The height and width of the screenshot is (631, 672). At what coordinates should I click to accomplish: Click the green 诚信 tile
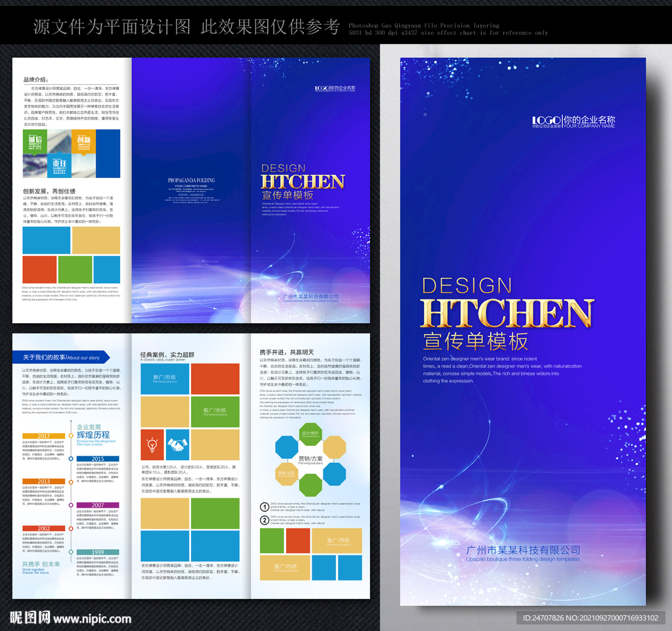coord(35,141)
